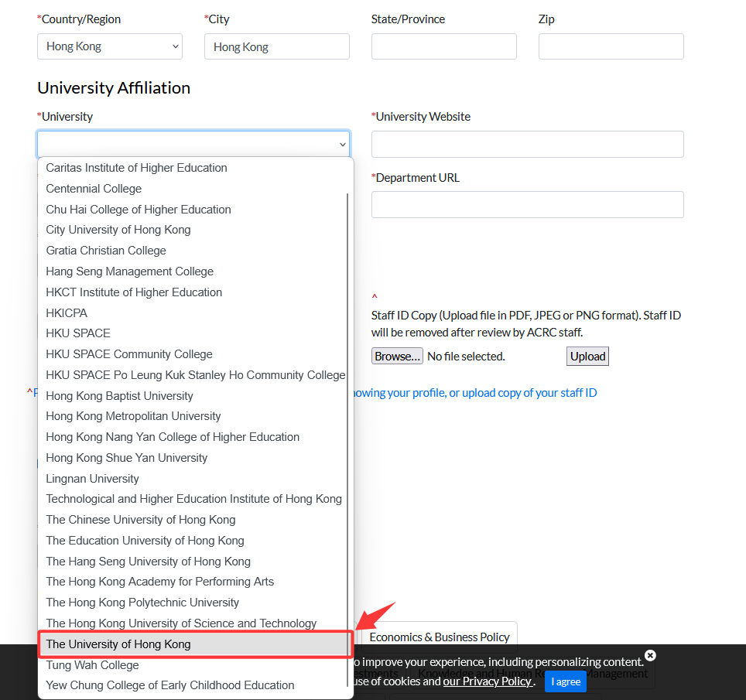Select The University of Hong Kong option

[x=193, y=644]
